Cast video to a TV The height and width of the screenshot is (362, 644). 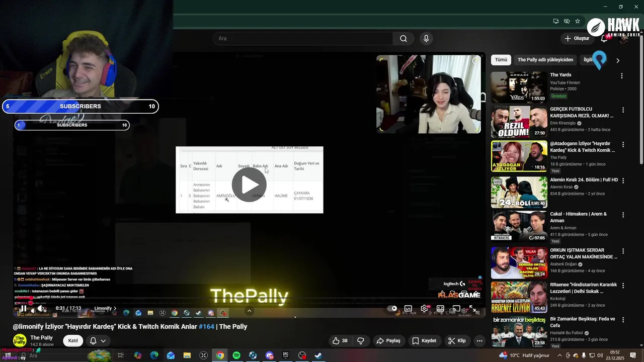(456, 309)
